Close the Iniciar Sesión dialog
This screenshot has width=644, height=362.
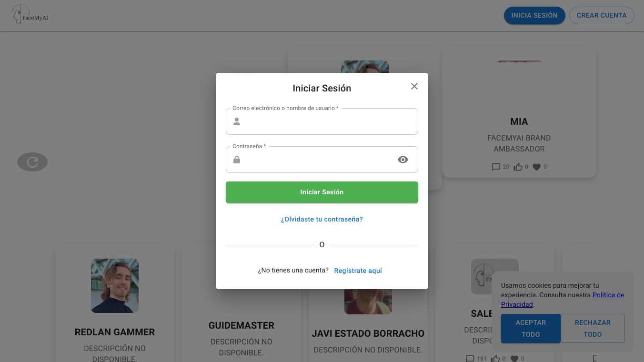[x=414, y=86]
